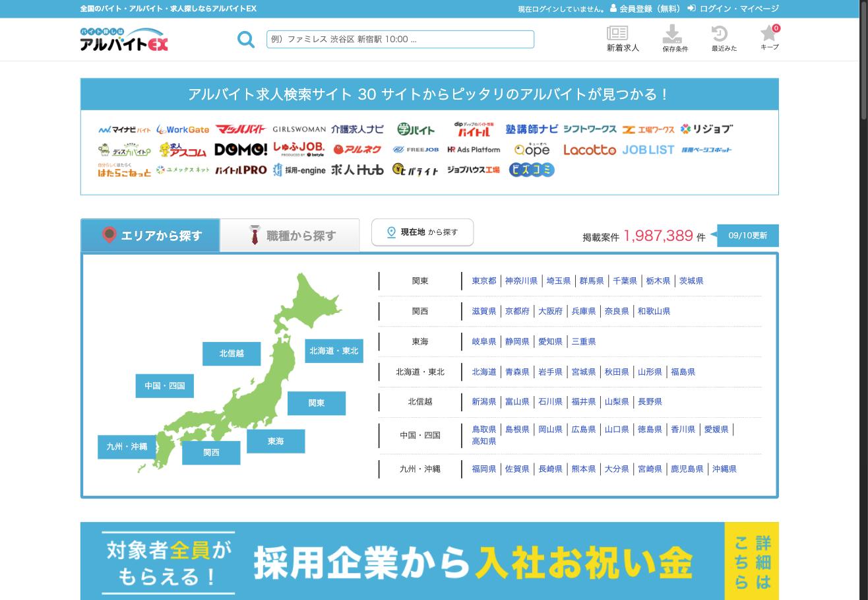
Task: Select the エリアから探す tab
Action: tap(150, 235)
